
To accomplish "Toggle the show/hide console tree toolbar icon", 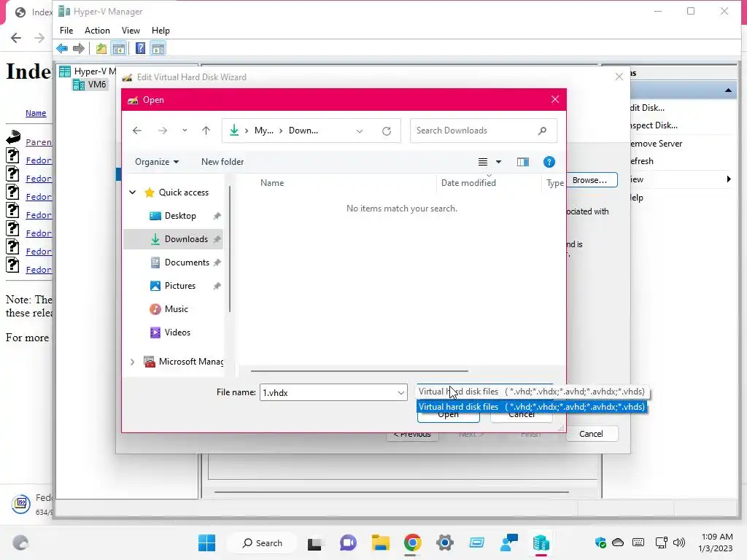I will (119, 48).
